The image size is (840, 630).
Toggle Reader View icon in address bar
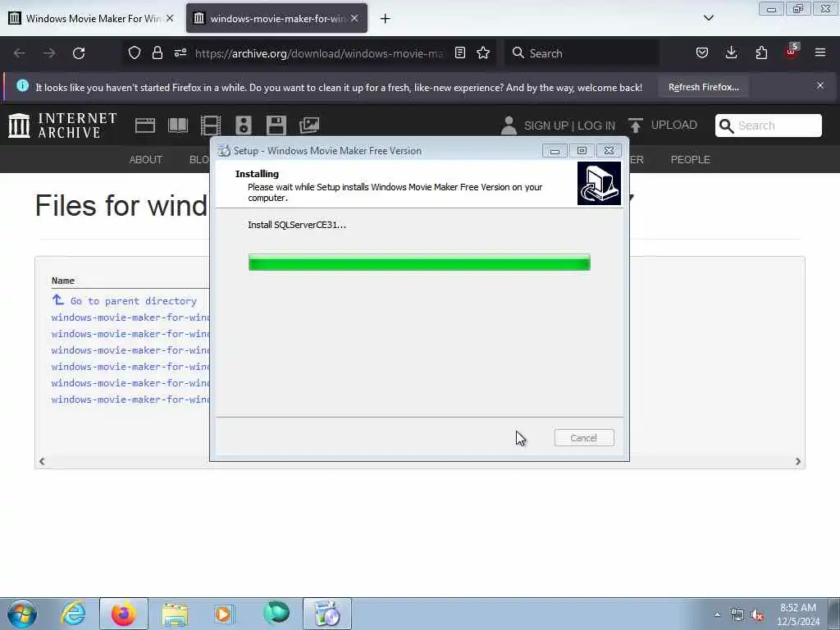pos(459,53)
